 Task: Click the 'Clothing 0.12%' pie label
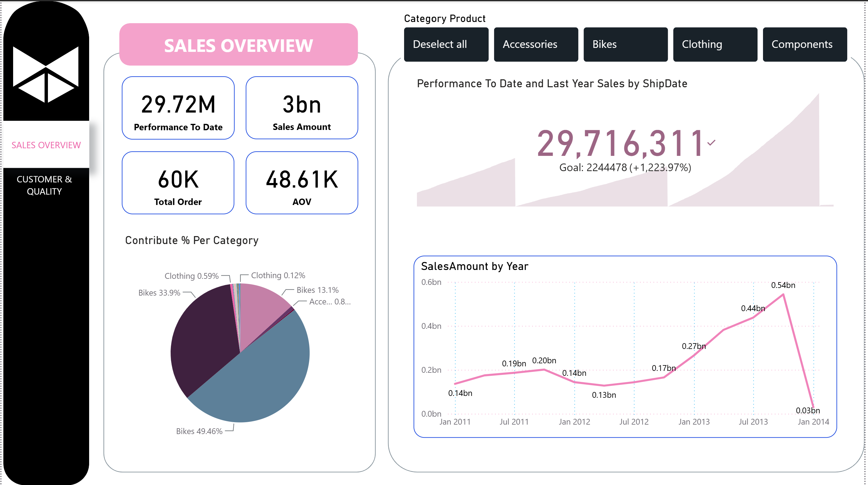[x=278, y=275]
